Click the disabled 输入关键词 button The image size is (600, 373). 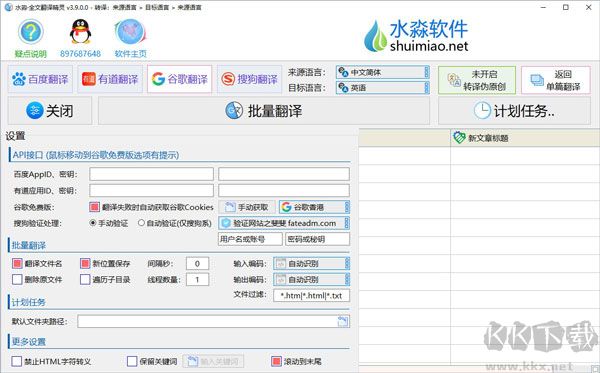pyautogui.click(x=213, y=361)
